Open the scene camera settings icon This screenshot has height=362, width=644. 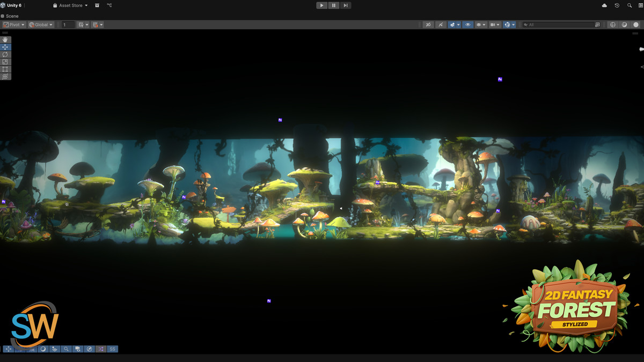coord(492,24)
